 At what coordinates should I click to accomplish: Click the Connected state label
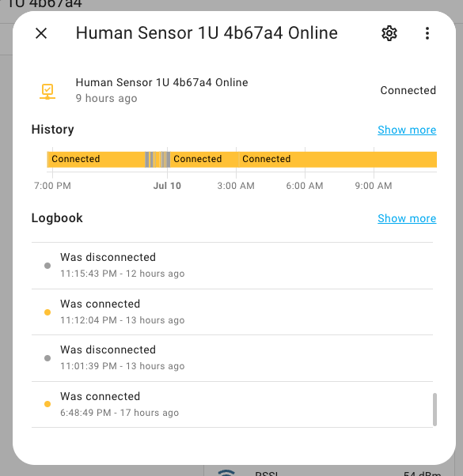coord(408,90)
